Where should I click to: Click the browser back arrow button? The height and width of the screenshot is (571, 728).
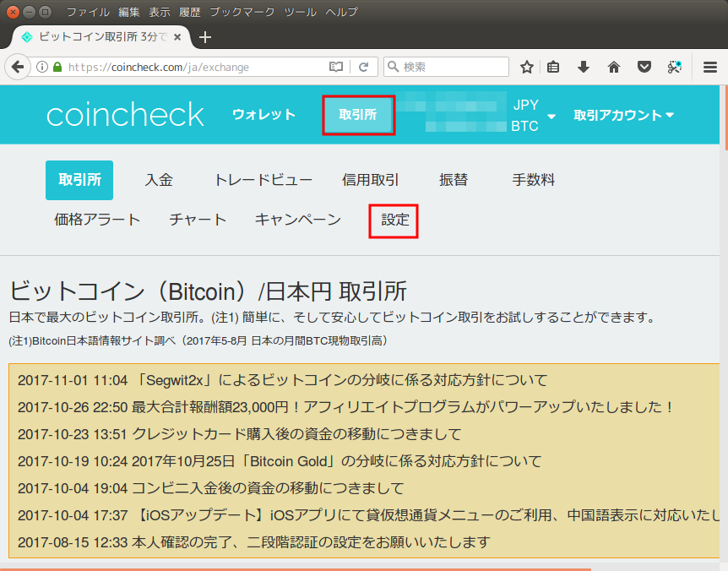17,67
